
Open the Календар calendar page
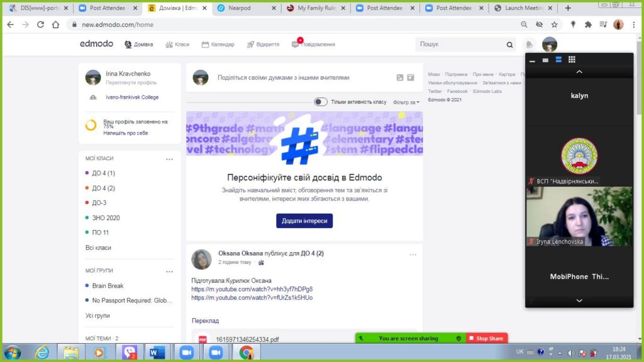coord(218,45)
